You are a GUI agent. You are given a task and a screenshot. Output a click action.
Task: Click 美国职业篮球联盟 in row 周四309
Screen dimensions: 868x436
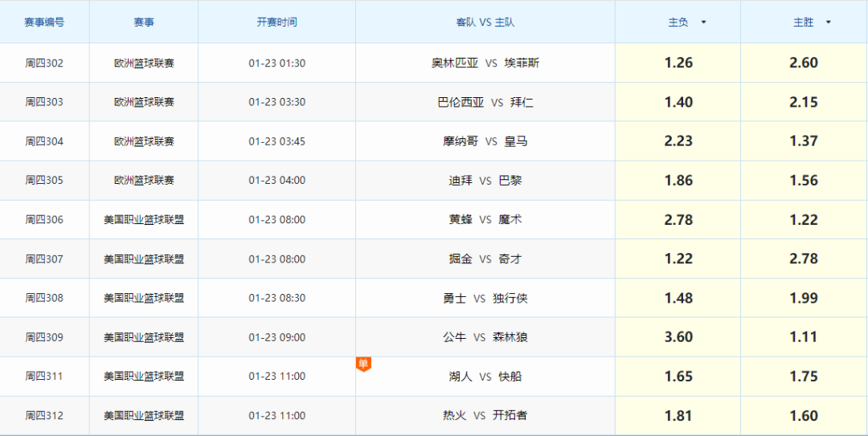pos(144,337)
